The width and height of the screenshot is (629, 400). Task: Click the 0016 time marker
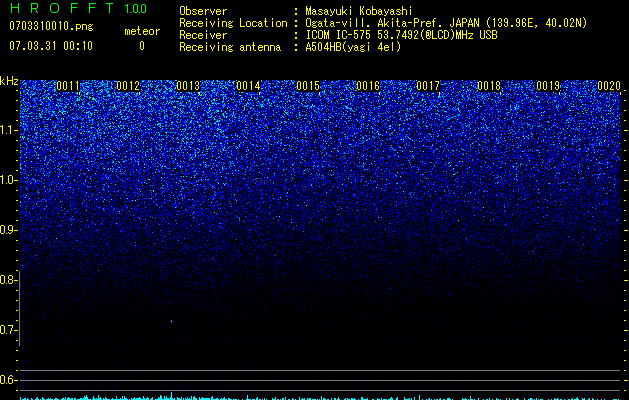coord(368,86)
